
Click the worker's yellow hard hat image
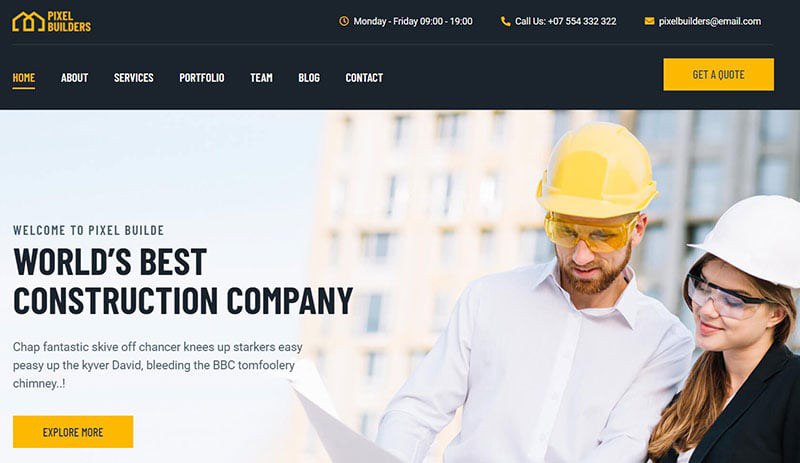[596, 168]
